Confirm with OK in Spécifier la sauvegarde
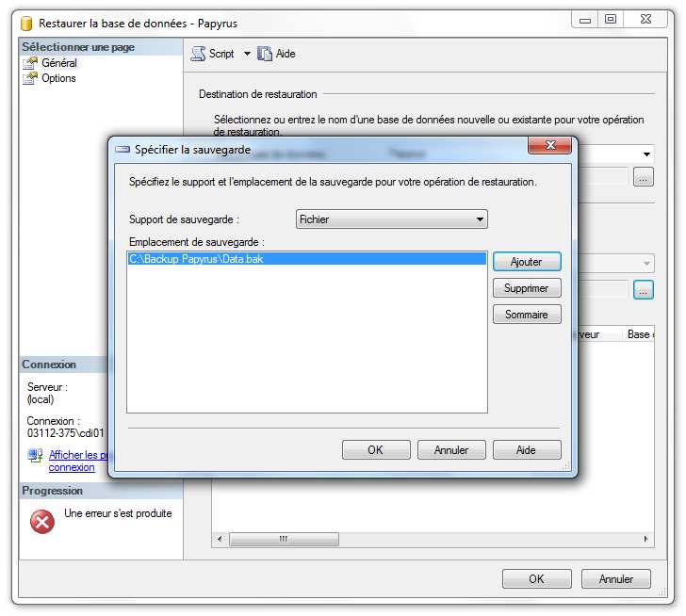Viewport: 686px width, 616px height. (x=375, y=450)
